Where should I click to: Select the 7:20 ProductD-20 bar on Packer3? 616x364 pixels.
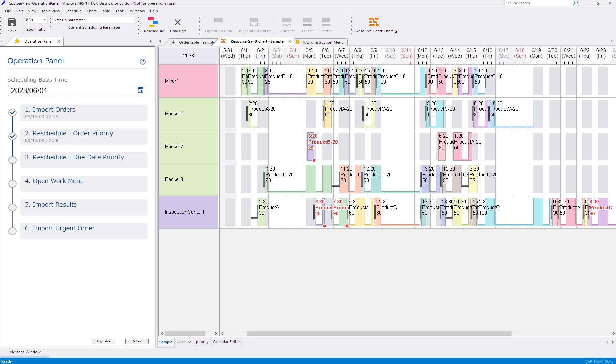pos(298,179)
